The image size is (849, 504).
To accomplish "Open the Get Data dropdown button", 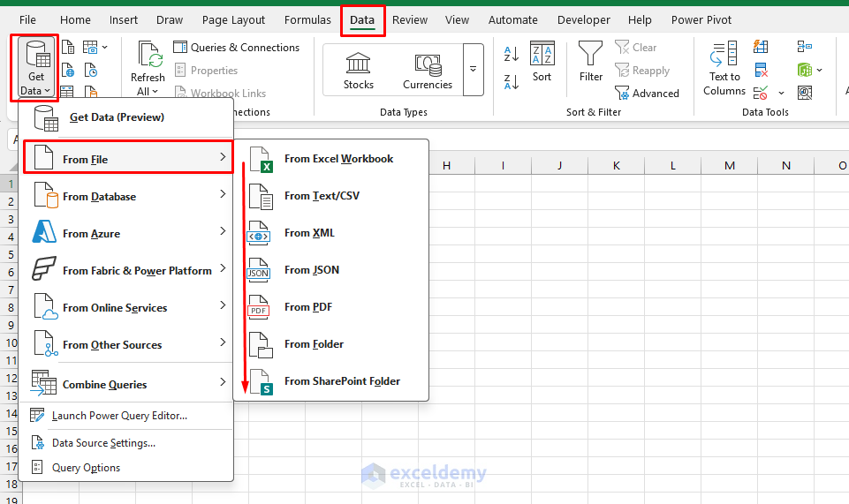I will coord(35,68).
